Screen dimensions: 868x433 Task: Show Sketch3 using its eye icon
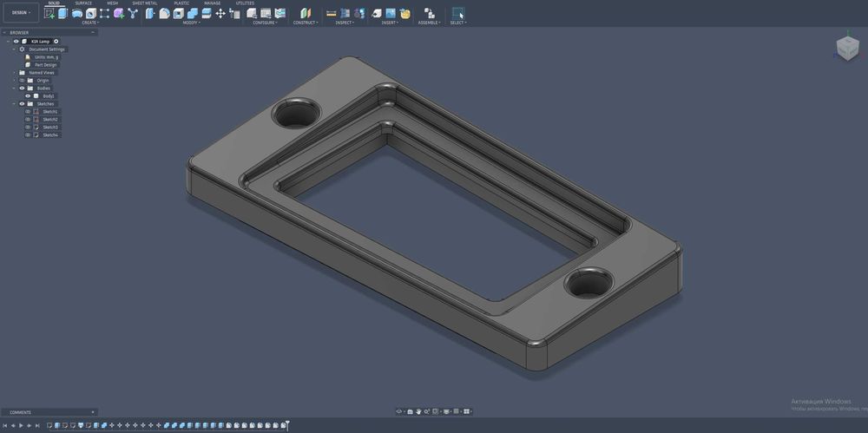click(x=29, y=127)
